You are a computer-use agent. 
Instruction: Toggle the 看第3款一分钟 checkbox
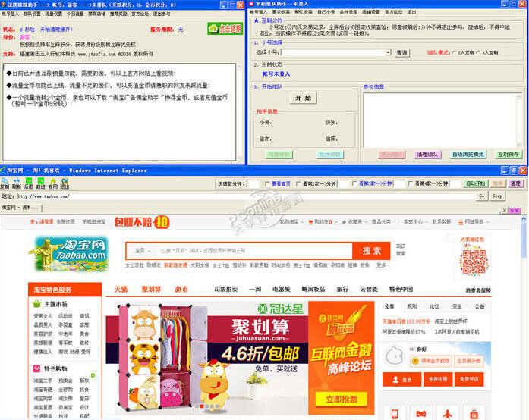(x=354, y=183)
